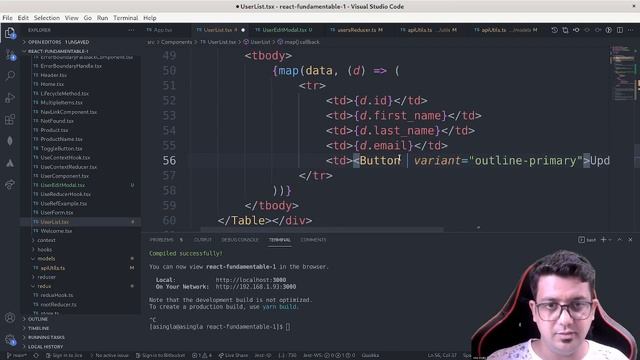640x360 pixels.
Task: Open the Extensions view
Action: tap(10, 119)
